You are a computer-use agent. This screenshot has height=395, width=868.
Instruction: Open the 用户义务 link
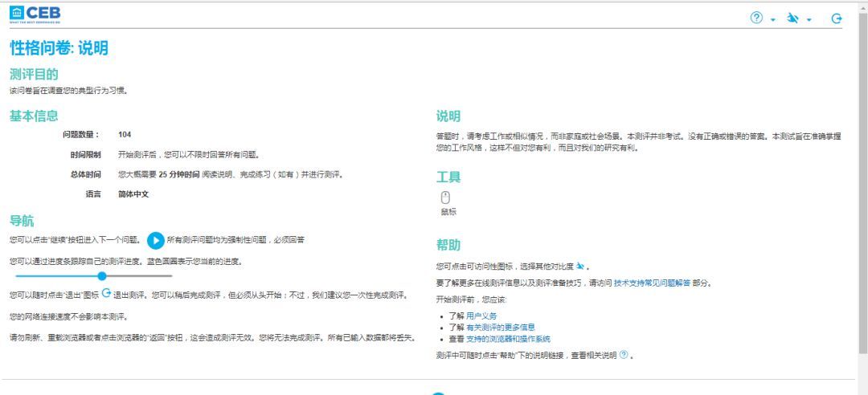pos(481,316)
